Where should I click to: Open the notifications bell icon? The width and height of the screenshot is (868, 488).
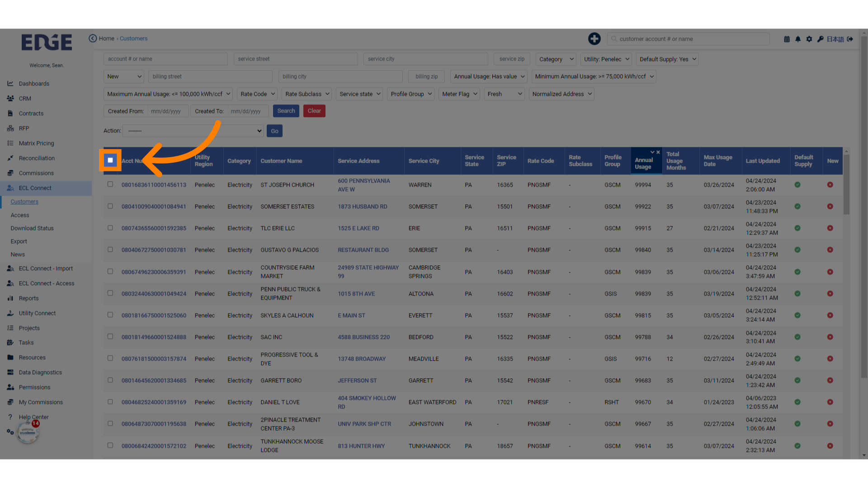pyautogui.click(x=798, y=39)
